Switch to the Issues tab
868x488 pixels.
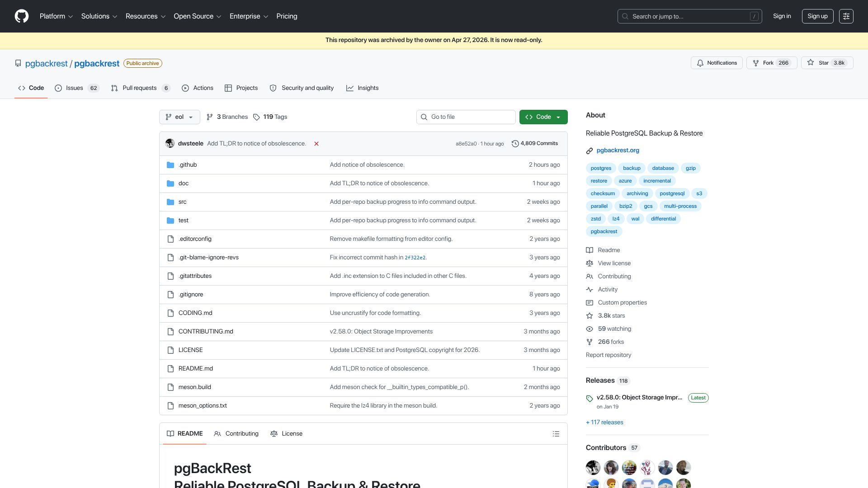click(x=76, y=88)
